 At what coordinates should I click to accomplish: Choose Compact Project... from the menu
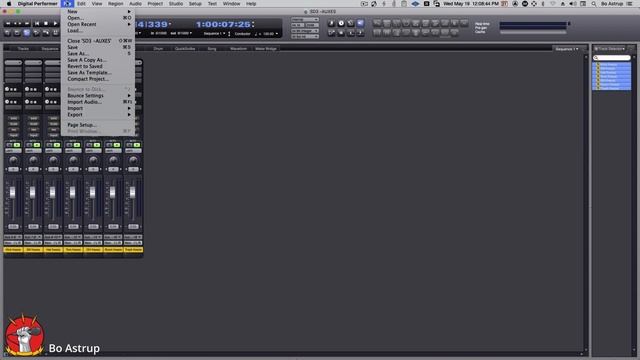point(98,79)
